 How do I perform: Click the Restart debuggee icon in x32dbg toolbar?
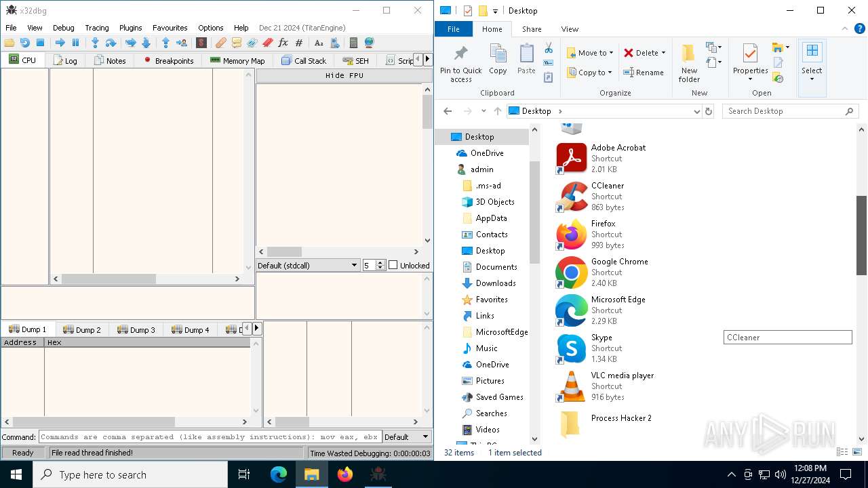(25, 43)
